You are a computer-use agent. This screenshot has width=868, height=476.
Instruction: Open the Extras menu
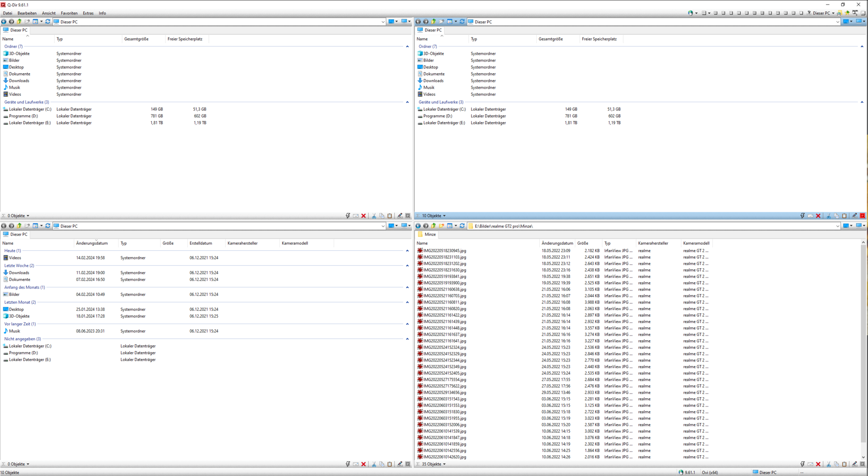click(x=88, y=13)
